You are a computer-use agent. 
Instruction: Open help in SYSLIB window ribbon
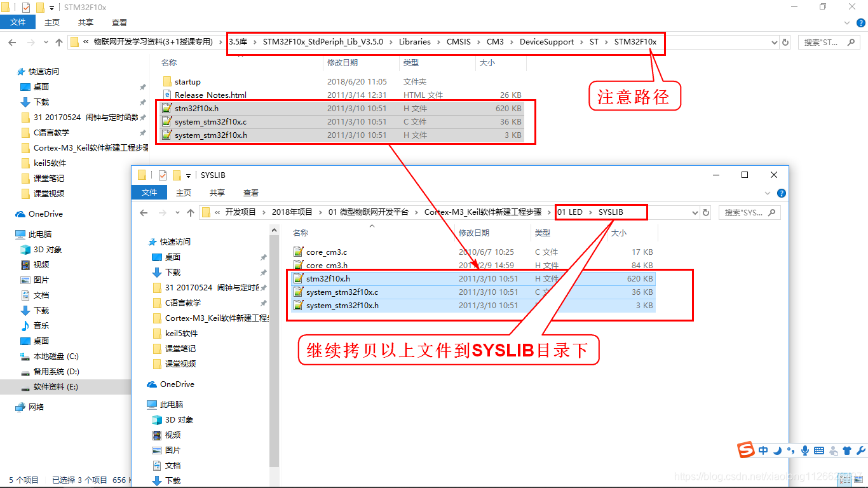coord(782,193)
